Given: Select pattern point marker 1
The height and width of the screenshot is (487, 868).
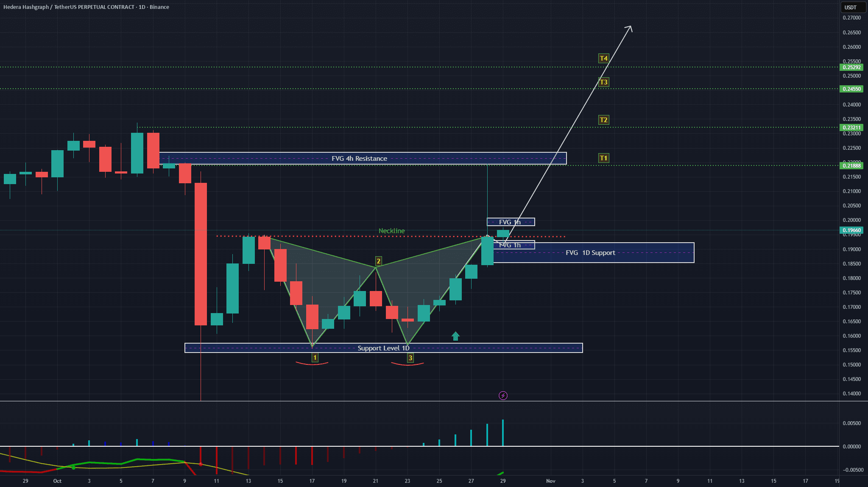Looking at the screenshot, I should 315,358.
